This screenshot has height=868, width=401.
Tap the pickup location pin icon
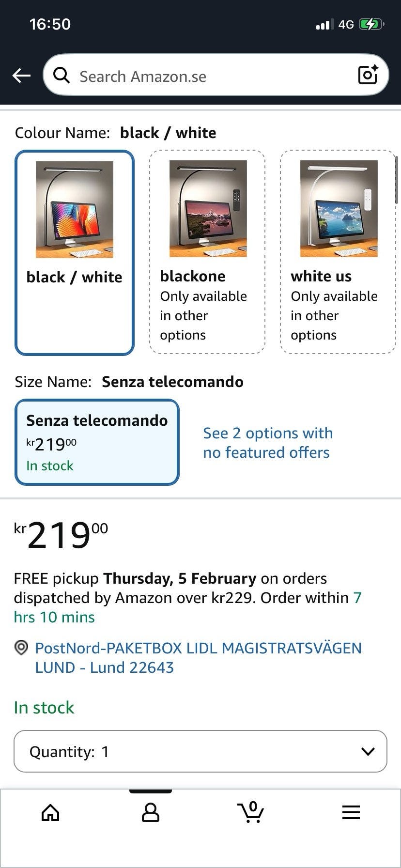21,648
